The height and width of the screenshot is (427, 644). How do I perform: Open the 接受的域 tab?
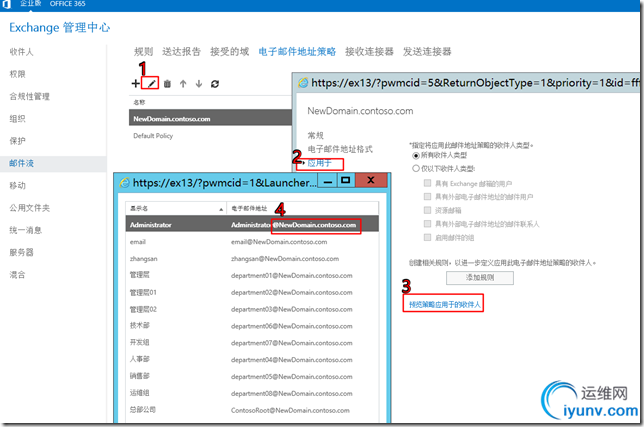tap(230, 52)
